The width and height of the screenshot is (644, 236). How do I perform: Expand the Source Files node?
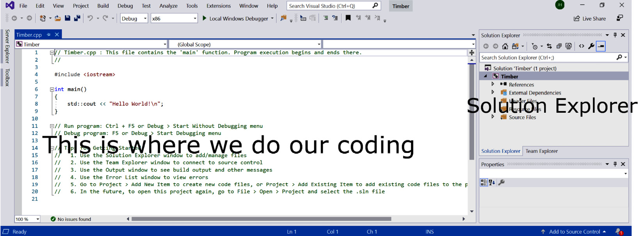click(493, 117)
